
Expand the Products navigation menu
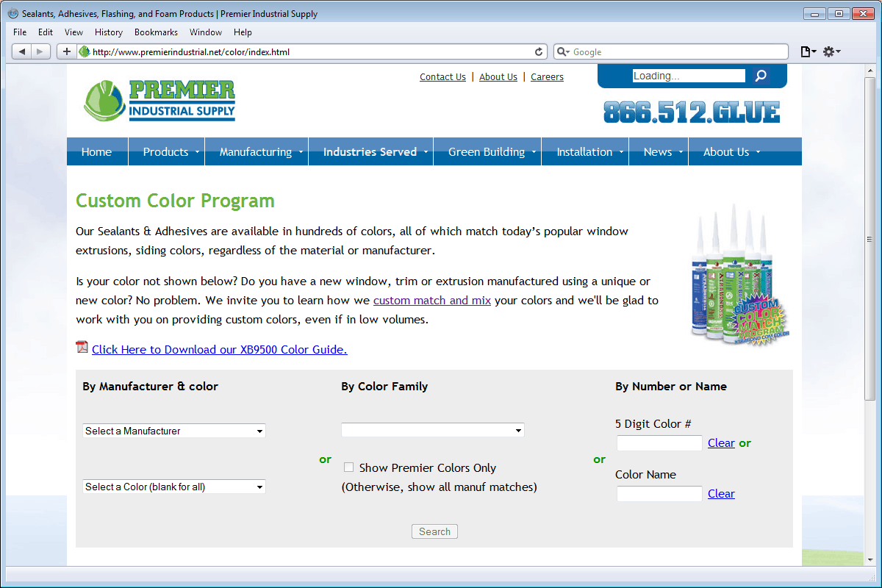tap(166, 151)
